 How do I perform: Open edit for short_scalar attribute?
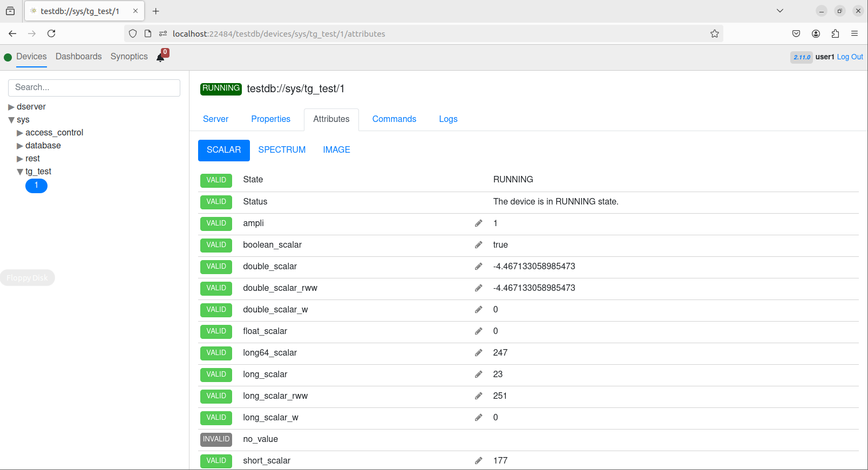click(478, 461)
